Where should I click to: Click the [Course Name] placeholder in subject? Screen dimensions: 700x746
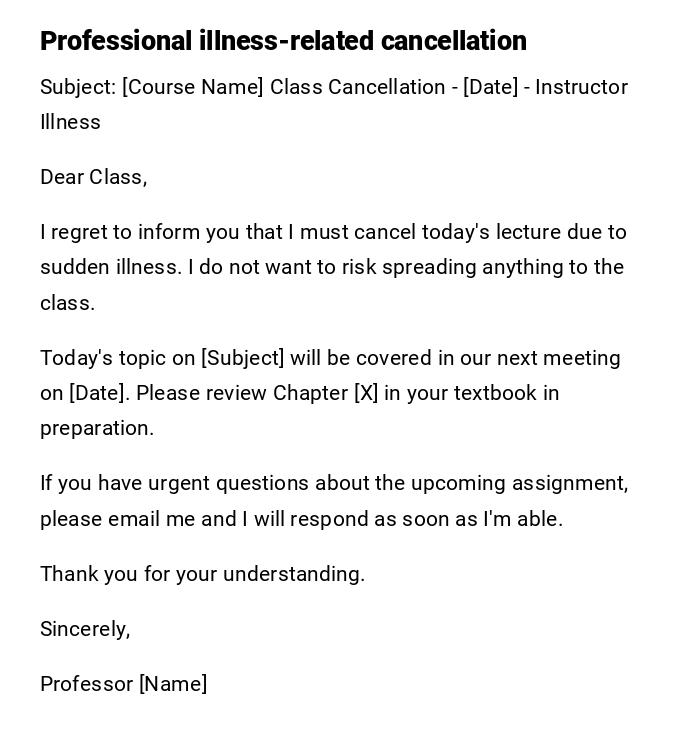coord(193,87)
